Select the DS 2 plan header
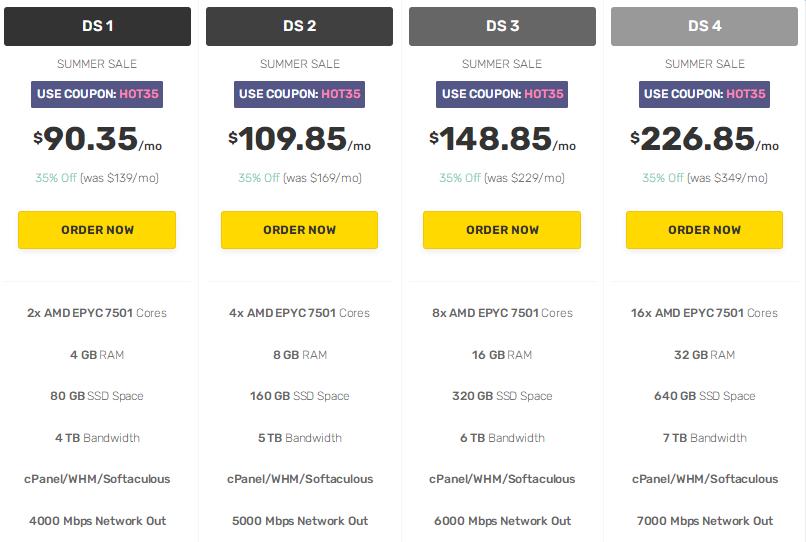806x542 pixels. pyautogui.click(x=299, y=26)
